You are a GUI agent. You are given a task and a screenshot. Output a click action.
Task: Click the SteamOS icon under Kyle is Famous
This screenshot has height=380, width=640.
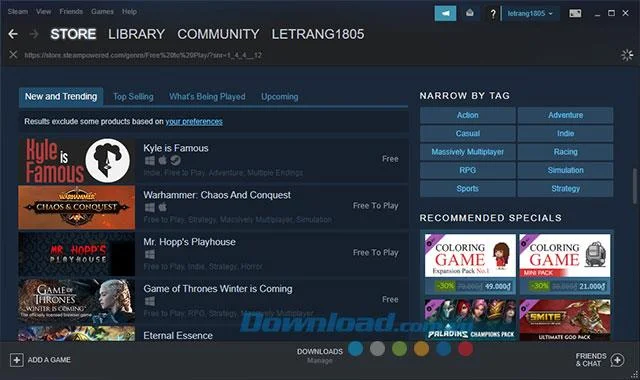tap(176, 160)
